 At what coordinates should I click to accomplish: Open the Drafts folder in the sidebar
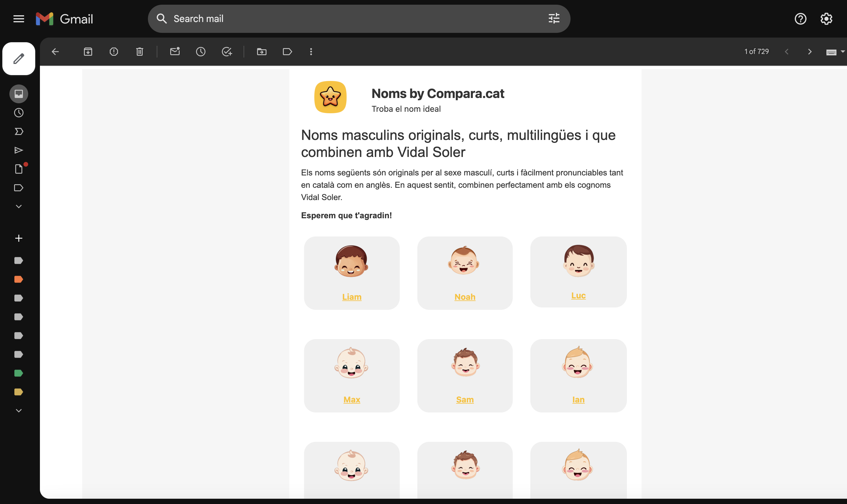tap(19, 169)
